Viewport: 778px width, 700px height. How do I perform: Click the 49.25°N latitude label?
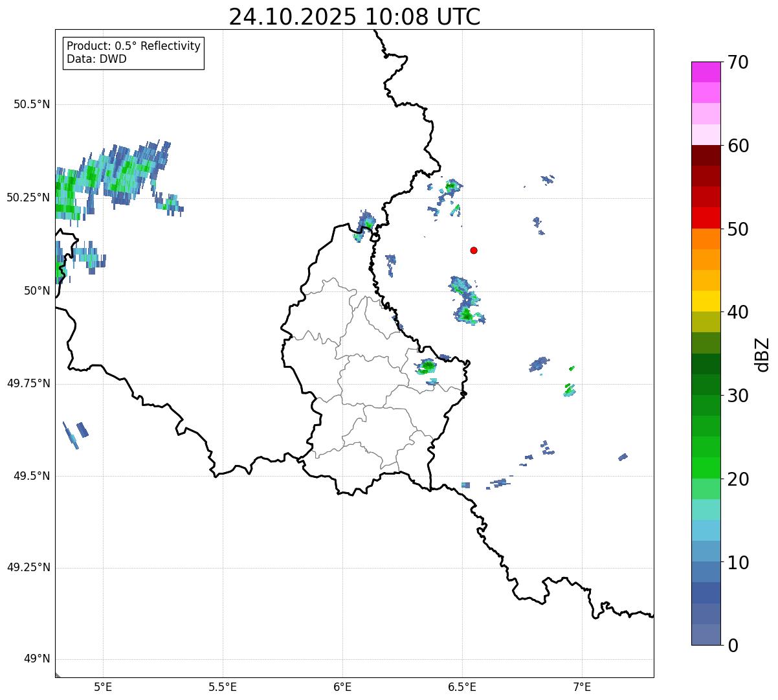pos(28,568)
